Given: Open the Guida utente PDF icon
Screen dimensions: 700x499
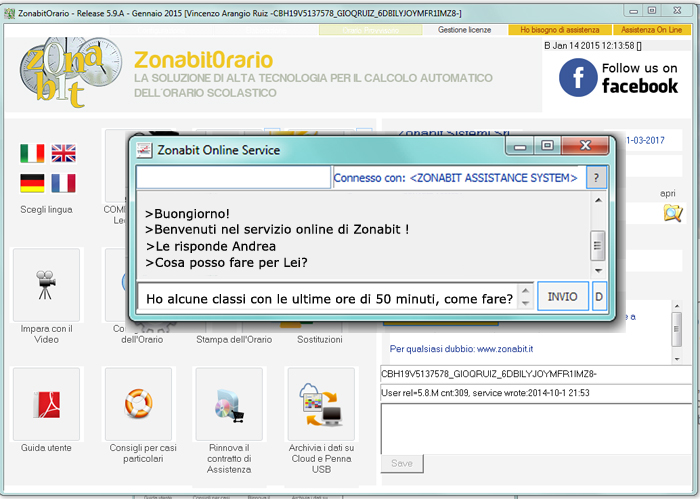Looking at the screenshot, I should pos(46,404).
